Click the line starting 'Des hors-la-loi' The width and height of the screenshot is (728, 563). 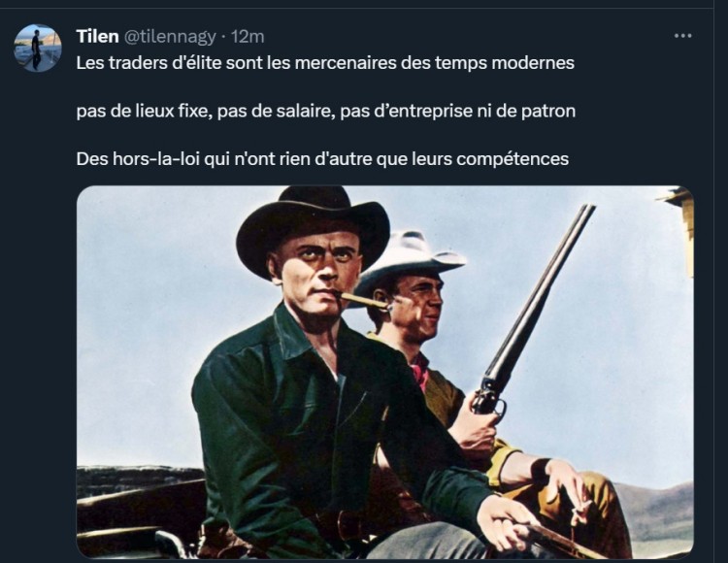click(322, 159)
